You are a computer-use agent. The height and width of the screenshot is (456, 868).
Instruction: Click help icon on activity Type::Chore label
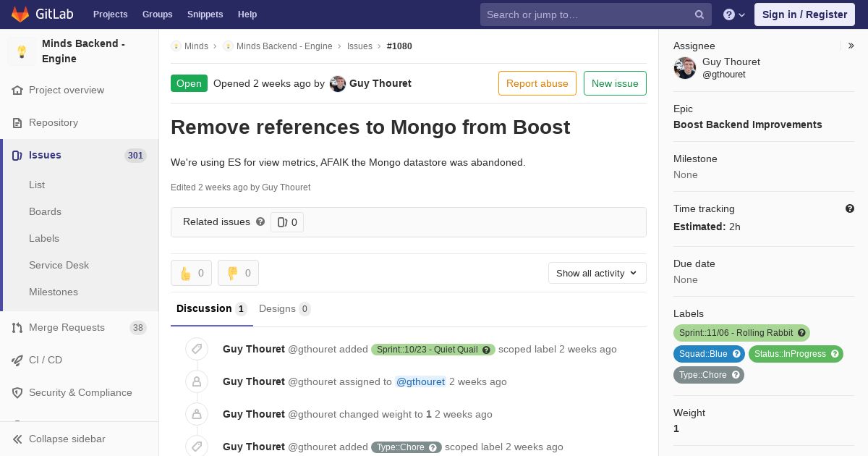coord(433,447)
